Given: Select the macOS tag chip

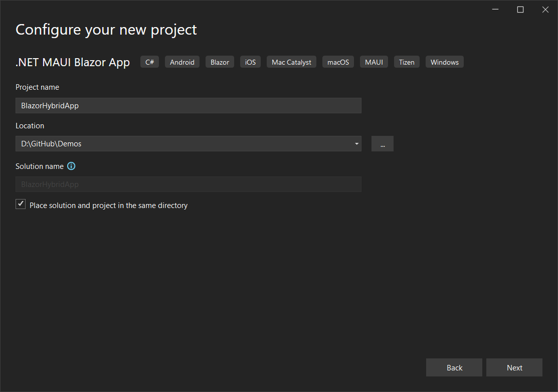Looking at the screenshot, I should pos(338,62).
